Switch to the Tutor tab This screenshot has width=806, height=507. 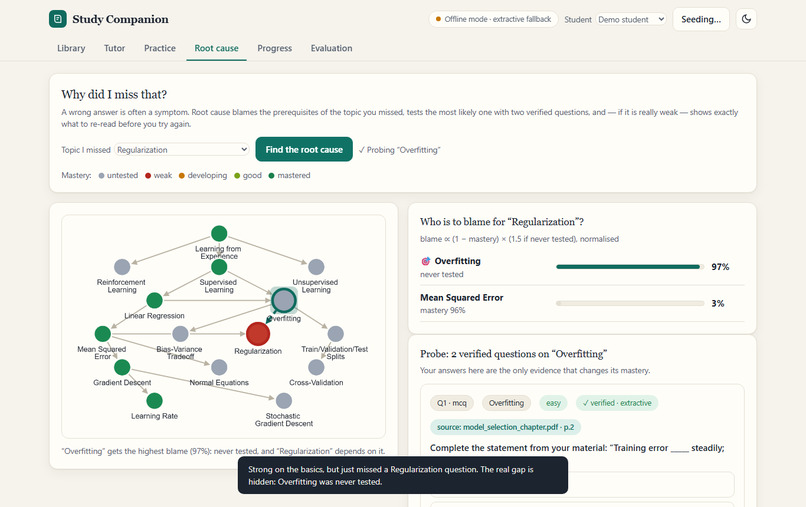[x=114, y=48]
